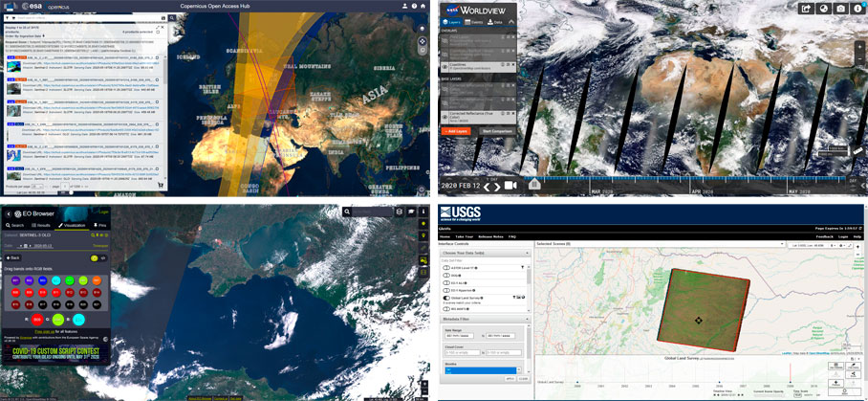The height and width of the screenshot is (401, 868).
Task: Toggle visibility of Corrected Reflectance True Color layer
Action: pos(445,117)
